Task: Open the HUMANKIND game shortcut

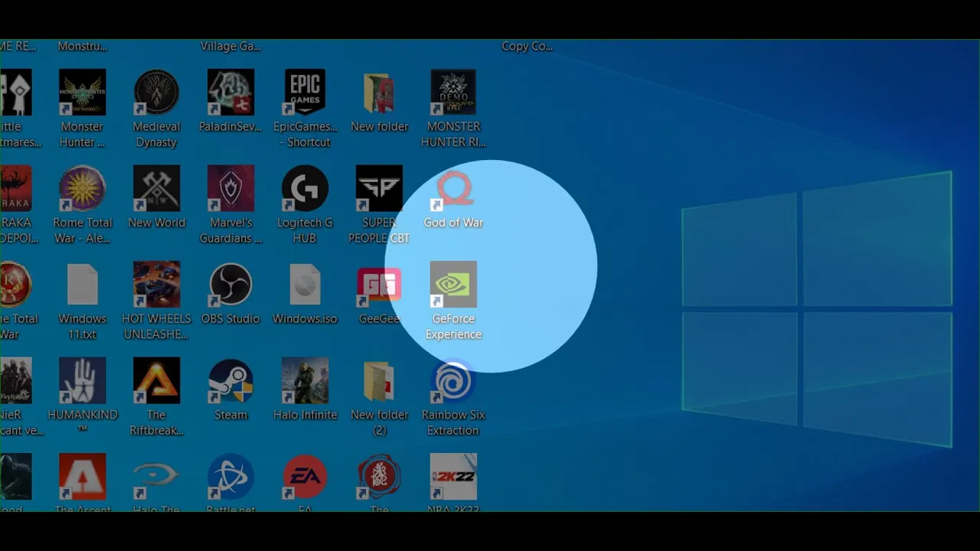Action: (x=82, y=380)
